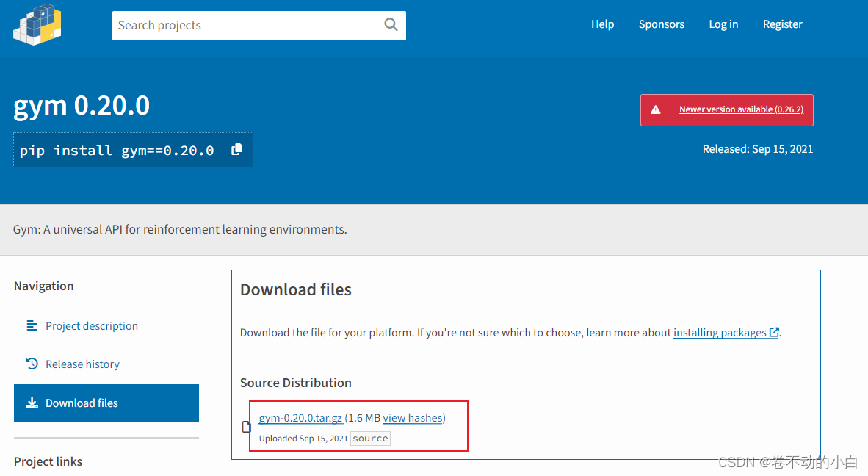
Task: Click the Released: Sep 15, 2021 text
Action: pyautogui.click(x=757, y=149)
